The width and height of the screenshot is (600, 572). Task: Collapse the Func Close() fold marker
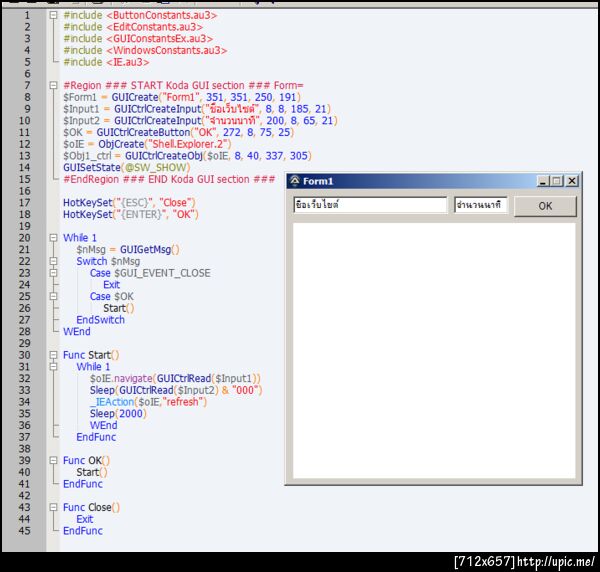[x=54, y=507]
